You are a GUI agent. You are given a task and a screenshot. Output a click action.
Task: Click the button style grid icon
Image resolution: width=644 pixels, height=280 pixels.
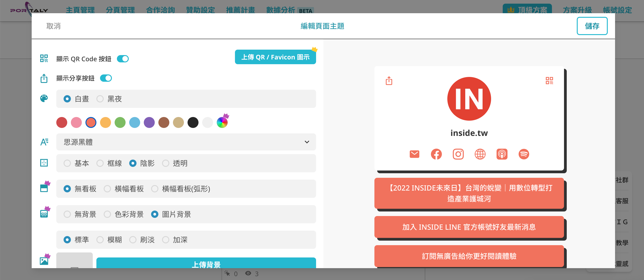[x=44, y=163]
